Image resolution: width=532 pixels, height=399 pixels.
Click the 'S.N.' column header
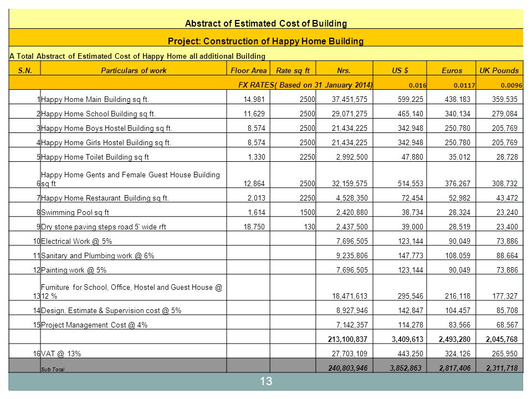click(x=25, y=70)
